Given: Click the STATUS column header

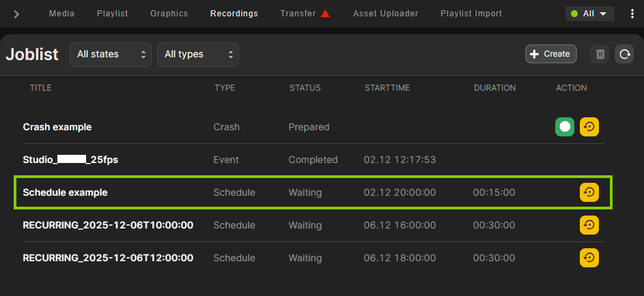Looking at the screenshot, I should coord(305,88).
